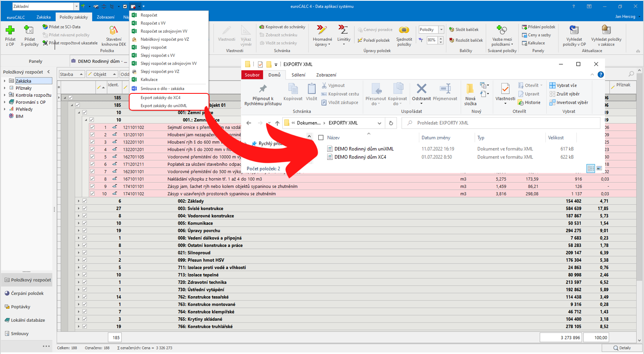
Task: Click Přidat X-položky icon
Action: (29, 30)
